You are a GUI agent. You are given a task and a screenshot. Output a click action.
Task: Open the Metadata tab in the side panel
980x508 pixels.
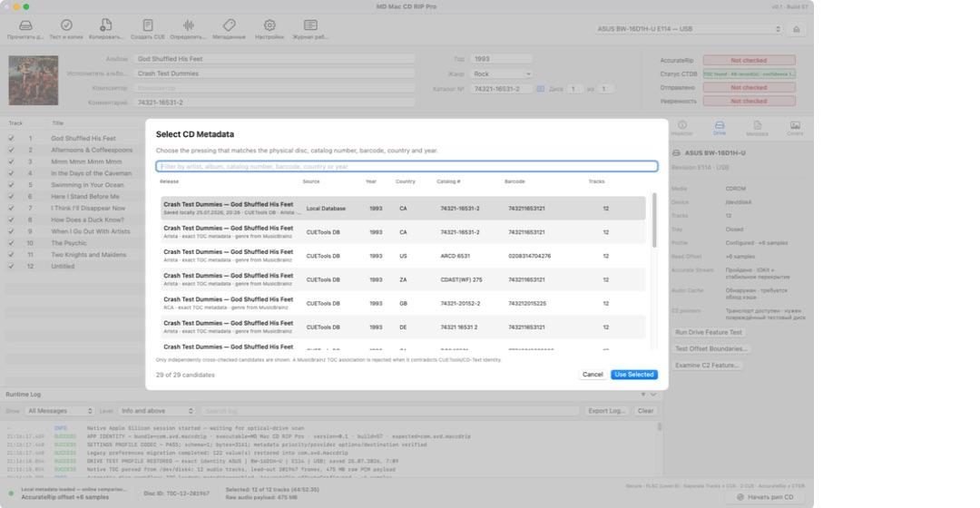(x=757, y=128)
